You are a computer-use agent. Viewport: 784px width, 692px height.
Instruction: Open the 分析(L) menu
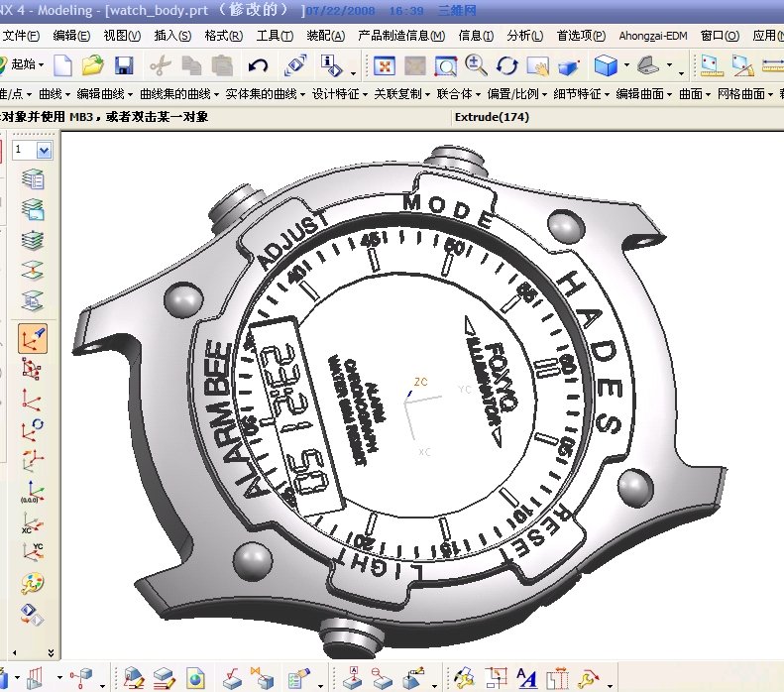pyautogui.click(x=524, y=36)
